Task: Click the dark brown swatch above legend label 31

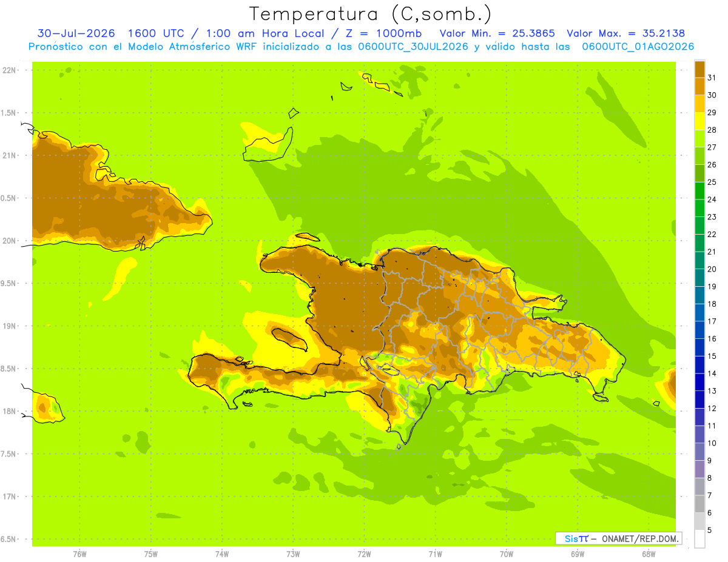Action: tap(699, 69)
